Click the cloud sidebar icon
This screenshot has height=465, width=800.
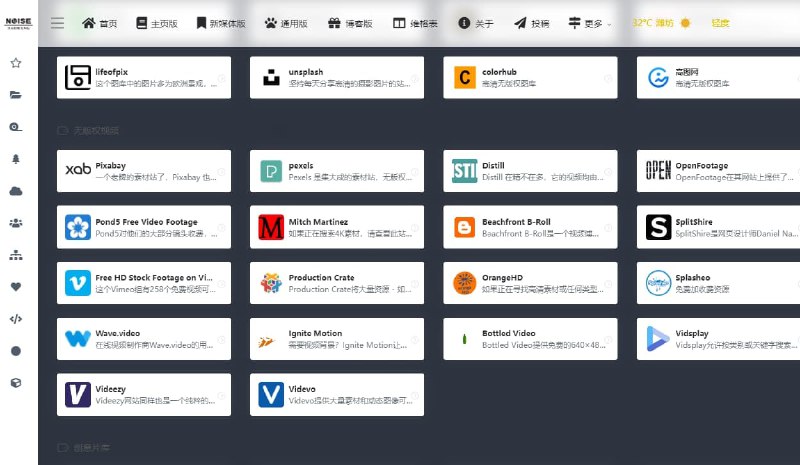click(16, 191)
